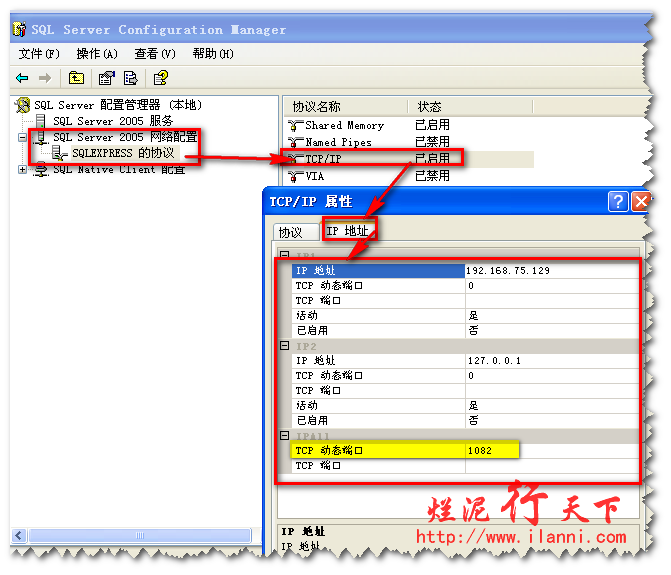This screenshot has height=575, width=671.
Task: Collapse the IPAll property group
Action: [284, 436]
